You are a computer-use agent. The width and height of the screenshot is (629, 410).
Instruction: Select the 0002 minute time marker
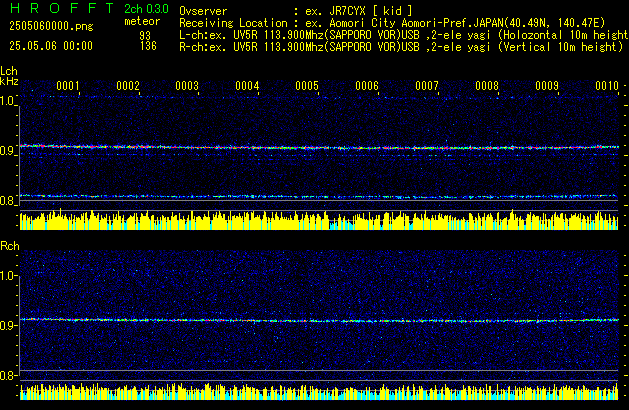click(x=128, y=86)
